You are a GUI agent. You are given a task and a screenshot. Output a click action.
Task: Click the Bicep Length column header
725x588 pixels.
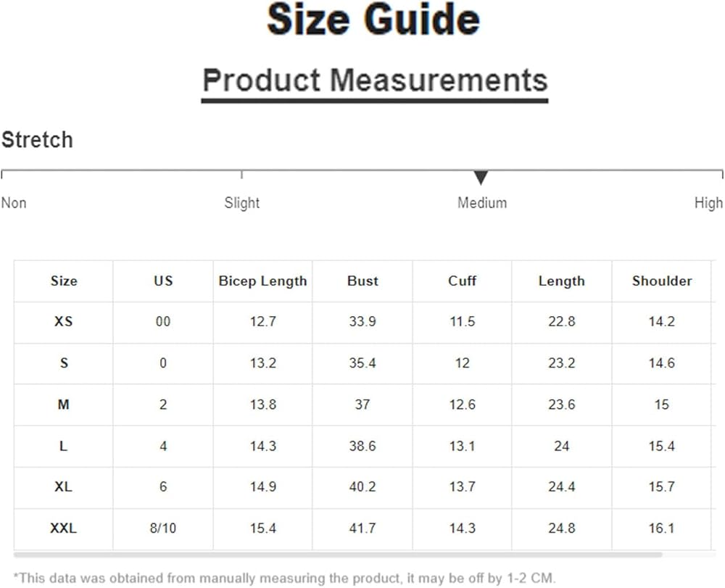[262, 281]
